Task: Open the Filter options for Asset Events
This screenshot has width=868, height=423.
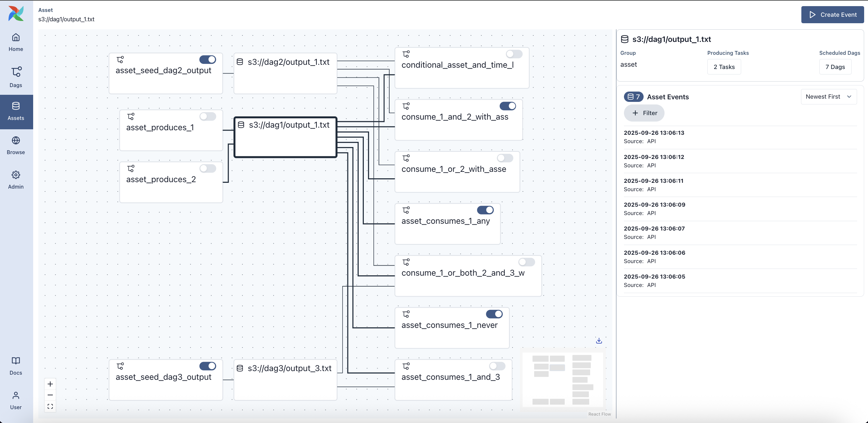Action: (x=644, y=113)
